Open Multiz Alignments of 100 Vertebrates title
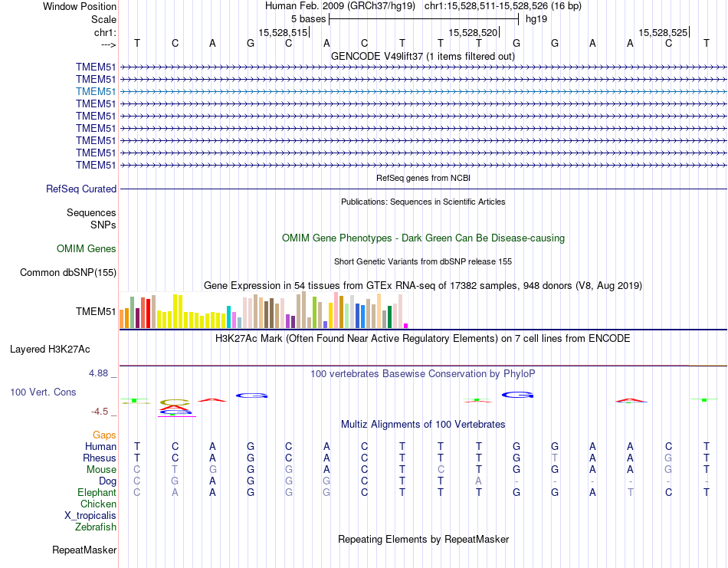 coord(423,424)
